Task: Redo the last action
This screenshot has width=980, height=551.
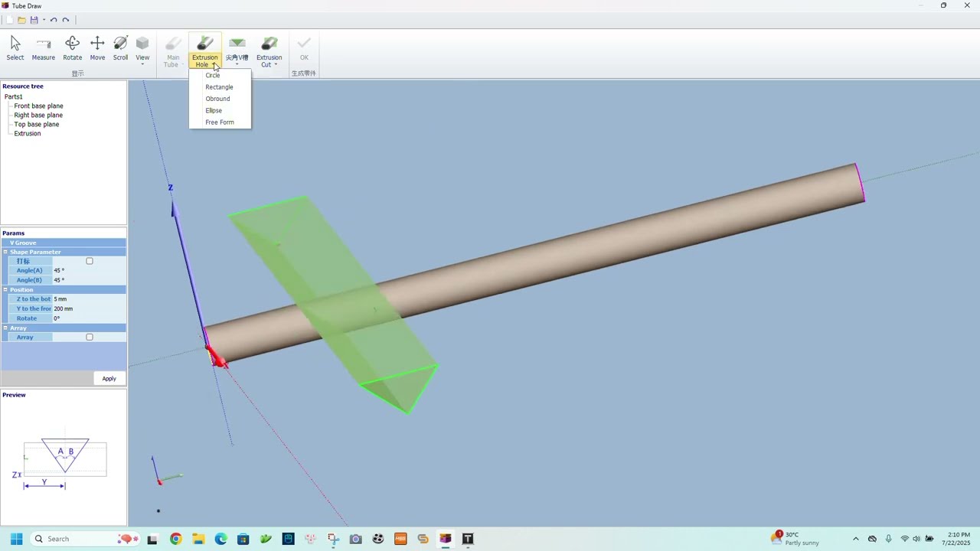Action: pos(66,20)
